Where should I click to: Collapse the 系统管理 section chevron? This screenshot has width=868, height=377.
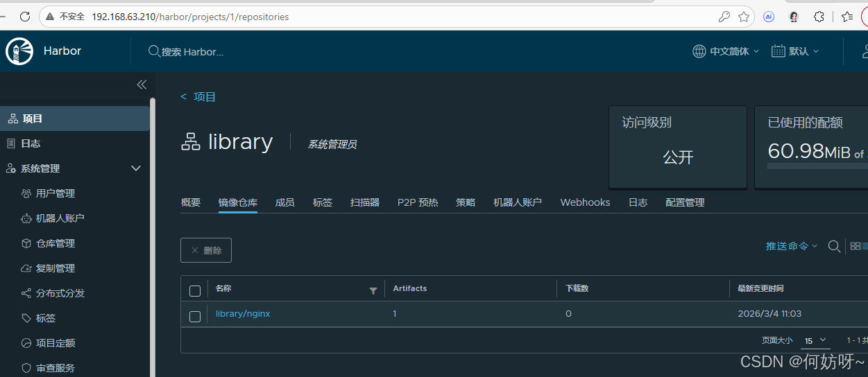tap(136, 168)
